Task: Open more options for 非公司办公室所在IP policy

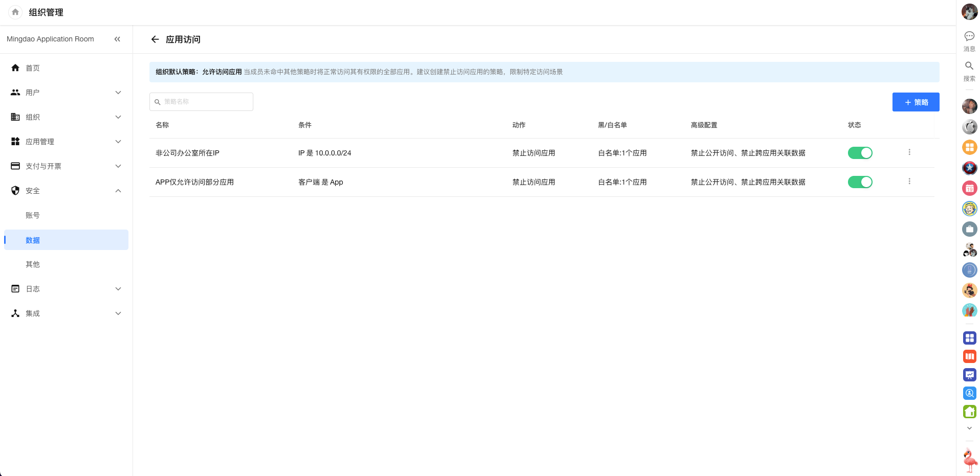Action: [x=909, y=152]
